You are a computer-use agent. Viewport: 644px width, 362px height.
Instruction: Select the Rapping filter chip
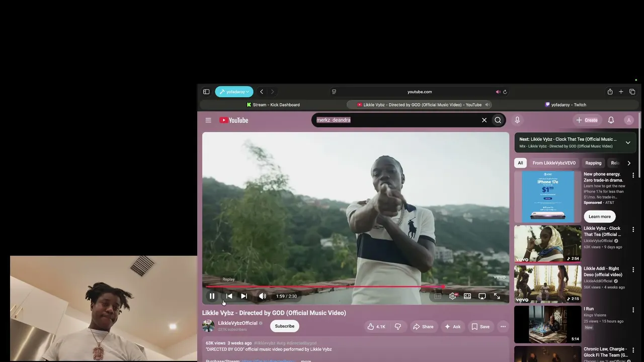pyautogui.click(x=593, y=163)
